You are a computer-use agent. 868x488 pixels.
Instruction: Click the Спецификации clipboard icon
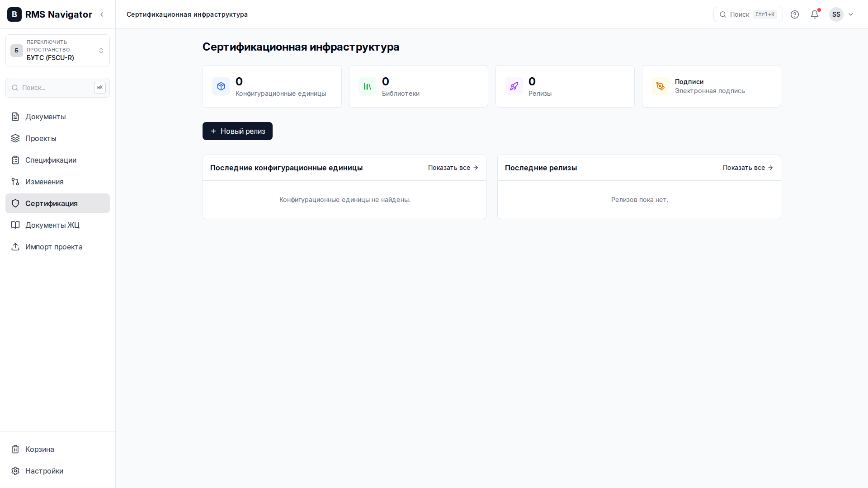[15, 160]
